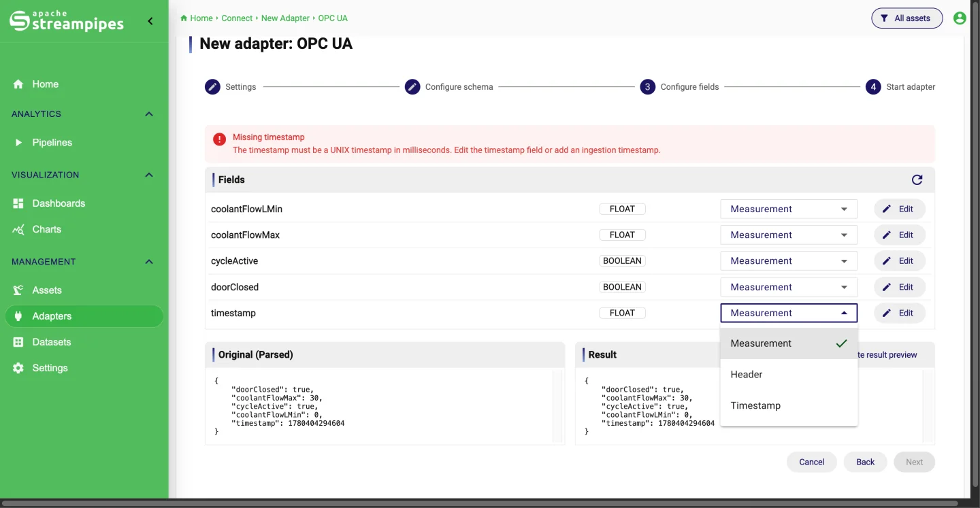The image size is (980, 508).
Task: Click step 3 Configure fields circle
Action: point(647,87)
